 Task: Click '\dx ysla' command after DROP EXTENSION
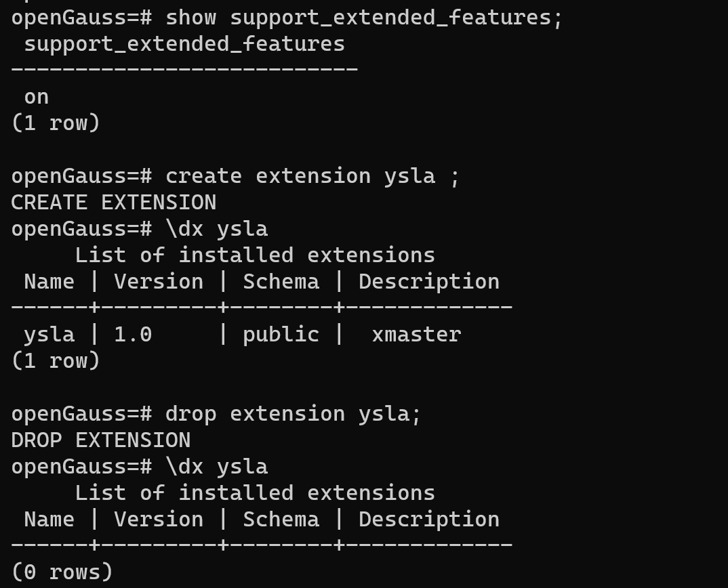216,467
